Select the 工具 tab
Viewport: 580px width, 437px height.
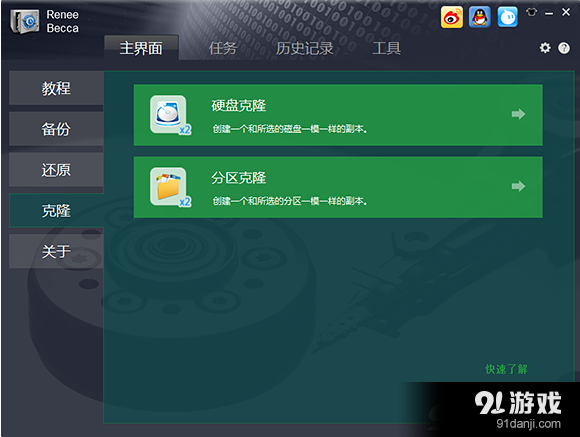[387, 48]
